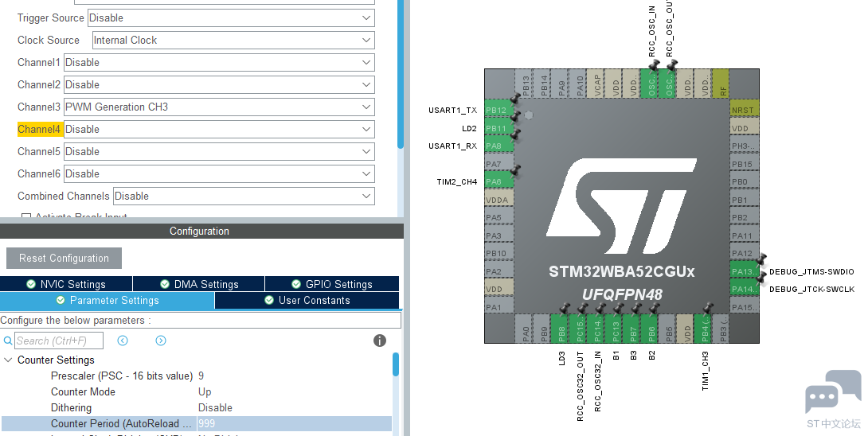Edit the Counter Period value 999
The image size is (868, 436).
pyautogui.click(x=294, y=424)
